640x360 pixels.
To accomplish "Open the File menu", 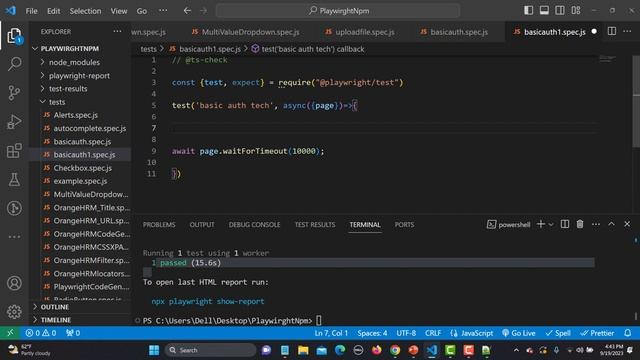I will pos(31,11).
